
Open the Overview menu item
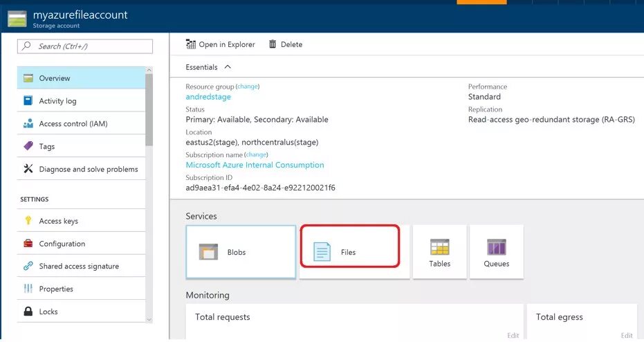coord(82,78)
